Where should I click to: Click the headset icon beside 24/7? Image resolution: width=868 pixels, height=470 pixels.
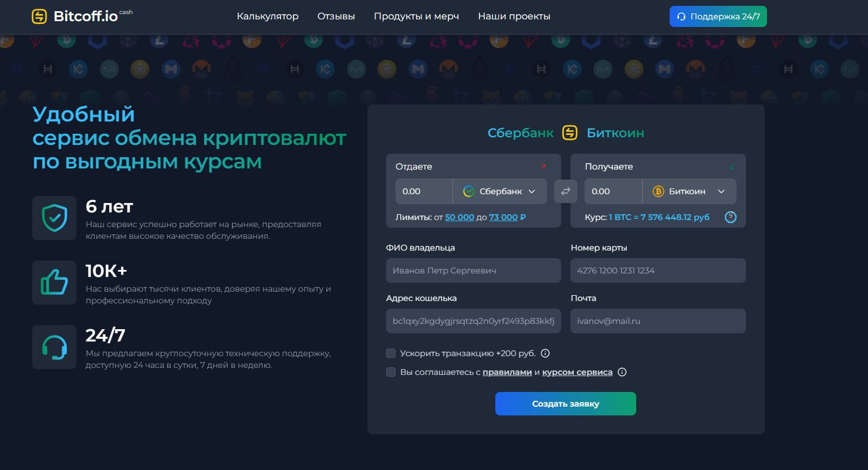click(x=54, y=347)
